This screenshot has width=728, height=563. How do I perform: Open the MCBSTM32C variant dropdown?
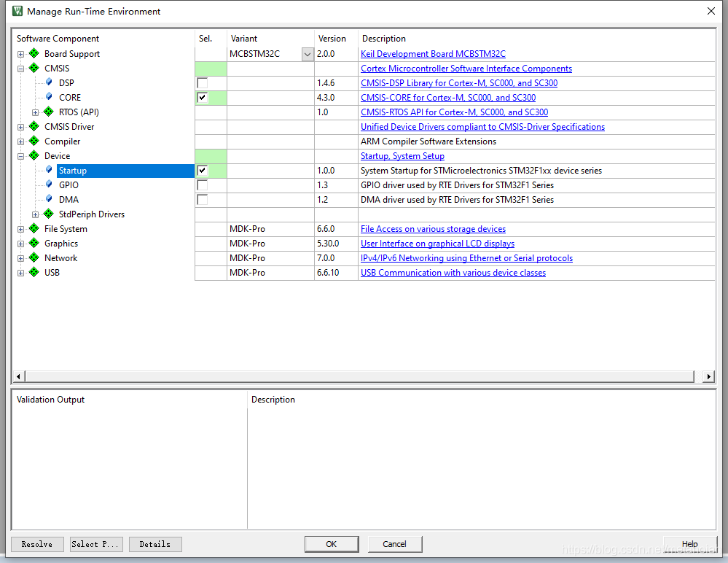click(308, 55)
